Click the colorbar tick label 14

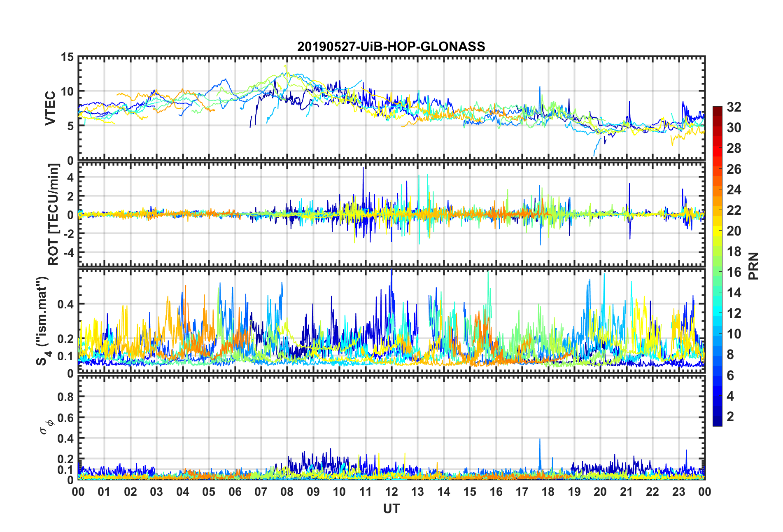click(734, 293)
